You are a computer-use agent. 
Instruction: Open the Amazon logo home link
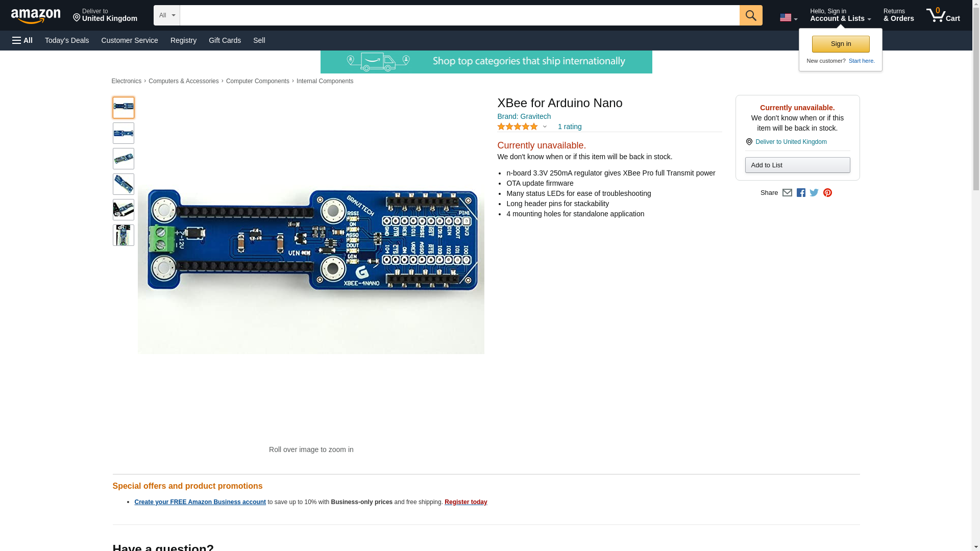click(36, 16)
